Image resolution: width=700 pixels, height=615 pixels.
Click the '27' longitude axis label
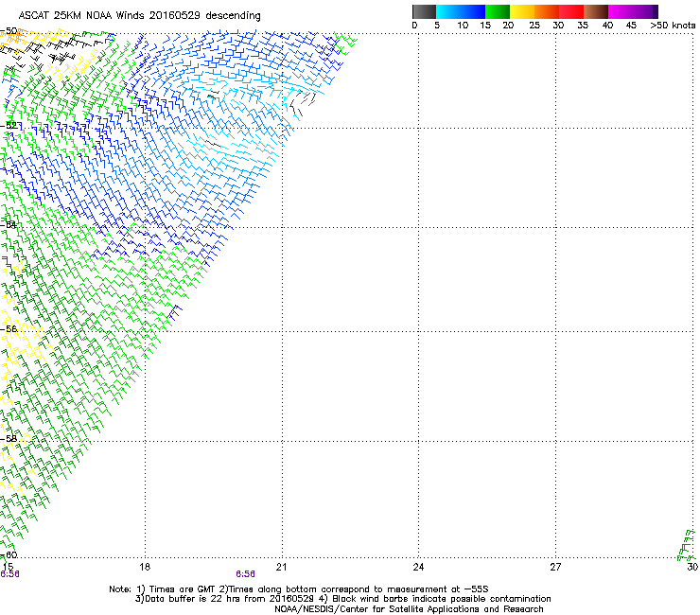click(555, 567)
